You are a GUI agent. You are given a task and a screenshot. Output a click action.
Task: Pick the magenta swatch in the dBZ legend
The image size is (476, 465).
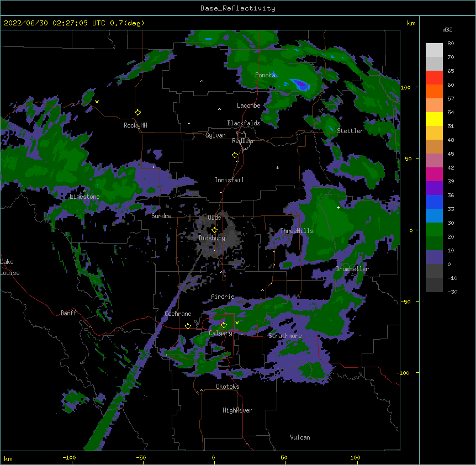[x=434, y=174]
